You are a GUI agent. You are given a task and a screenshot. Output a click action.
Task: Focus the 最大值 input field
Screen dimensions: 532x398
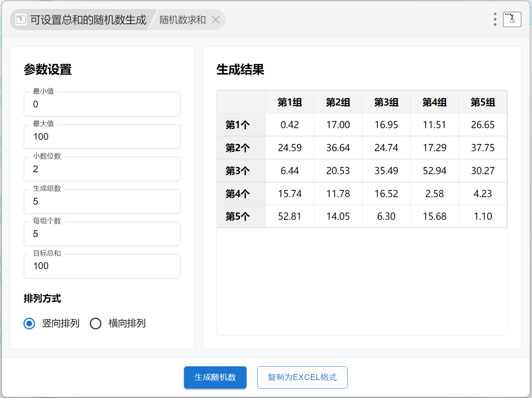point(102,137)
